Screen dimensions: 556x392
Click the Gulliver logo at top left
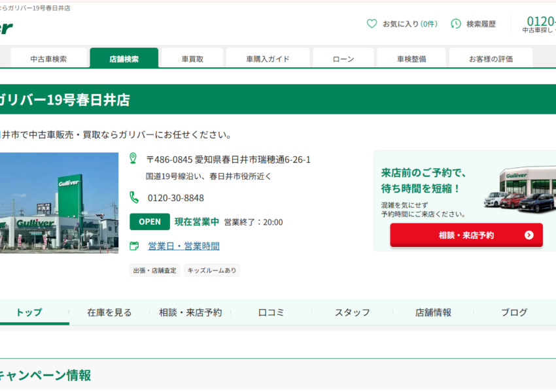(6, 28)
